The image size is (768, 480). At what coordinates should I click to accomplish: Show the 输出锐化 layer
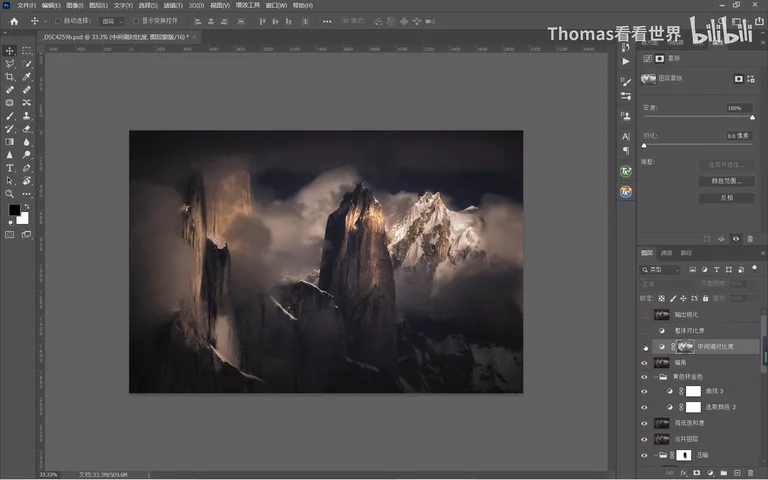[x=645, y=314]
